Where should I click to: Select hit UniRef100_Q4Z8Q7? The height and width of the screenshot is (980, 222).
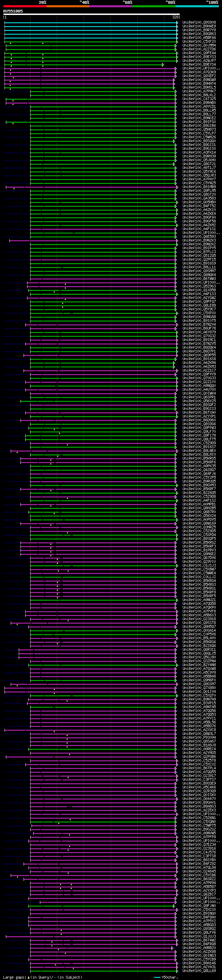coord(199,470)
